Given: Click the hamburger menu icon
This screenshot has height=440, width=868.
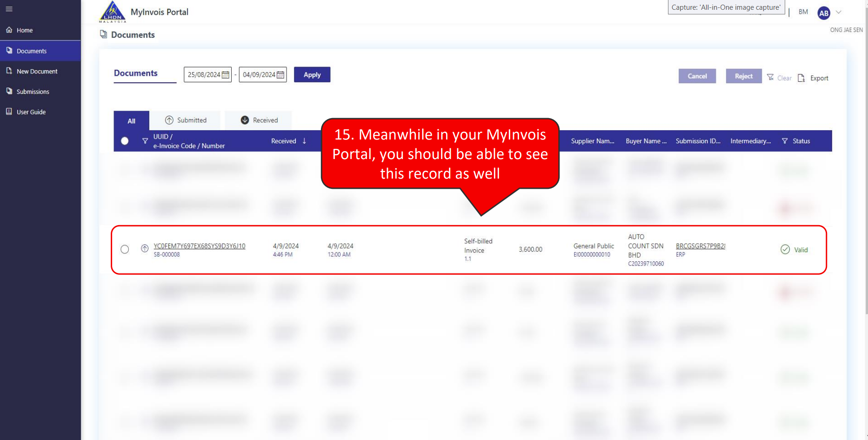Looking at the screenshot, I should pyautogui.click(x=9, y=9).
